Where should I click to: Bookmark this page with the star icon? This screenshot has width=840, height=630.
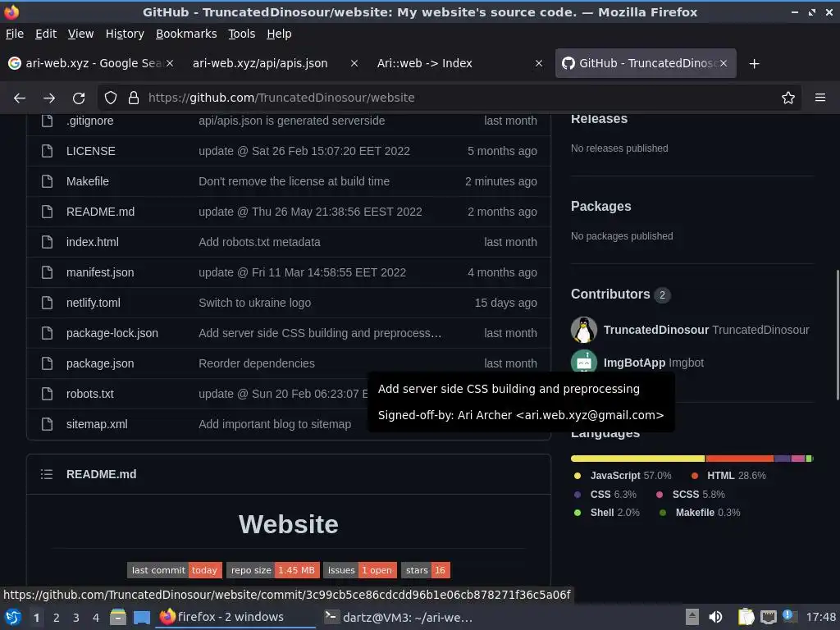(788, 98)
